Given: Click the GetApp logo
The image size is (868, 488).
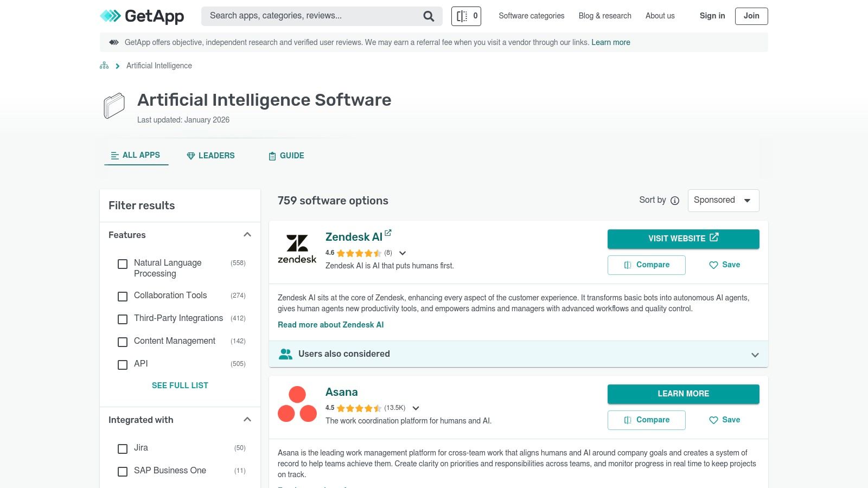Looking at the screenshot, I should [x=142, y=16].
